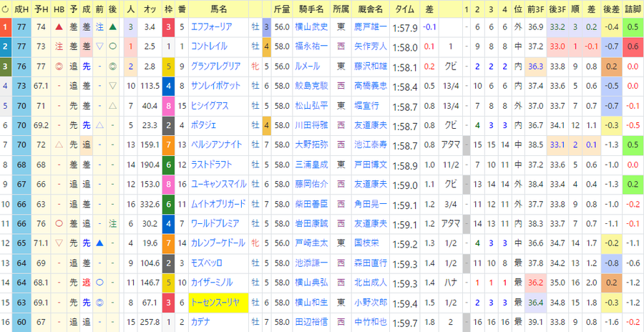
Task: Open jockey 横山武史
Action: click(311, 27)
